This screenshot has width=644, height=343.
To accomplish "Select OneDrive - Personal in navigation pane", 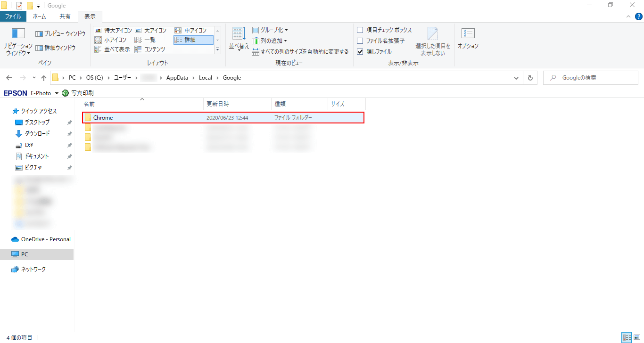I will 41,239.
